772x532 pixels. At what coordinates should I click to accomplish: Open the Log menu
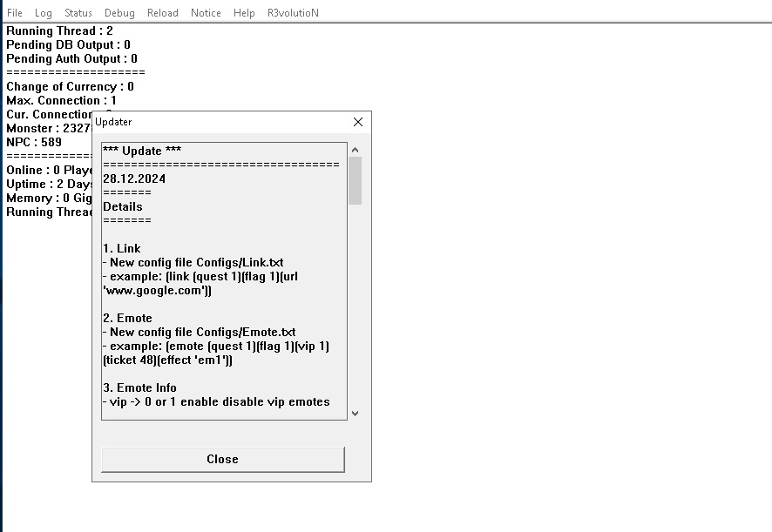pos(44,13)
